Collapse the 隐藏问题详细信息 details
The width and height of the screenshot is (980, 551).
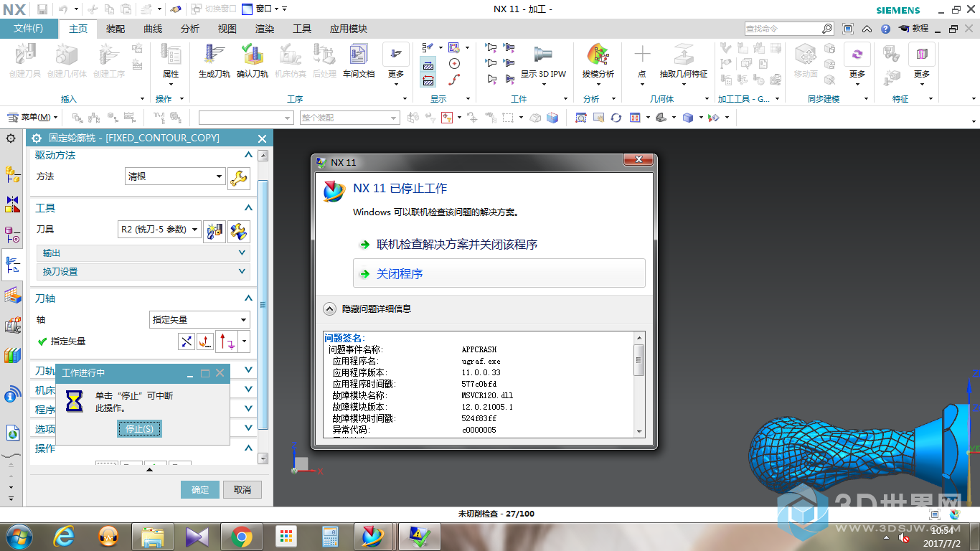(329, 309)
